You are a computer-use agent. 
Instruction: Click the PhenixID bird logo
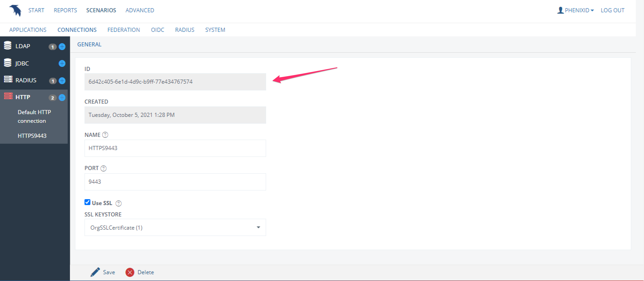(15, 10)
